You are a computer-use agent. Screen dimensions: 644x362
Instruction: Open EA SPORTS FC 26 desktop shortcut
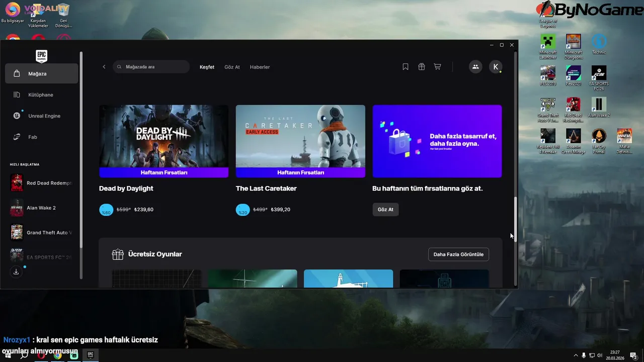pyautogui.click(x=599, y=78)
